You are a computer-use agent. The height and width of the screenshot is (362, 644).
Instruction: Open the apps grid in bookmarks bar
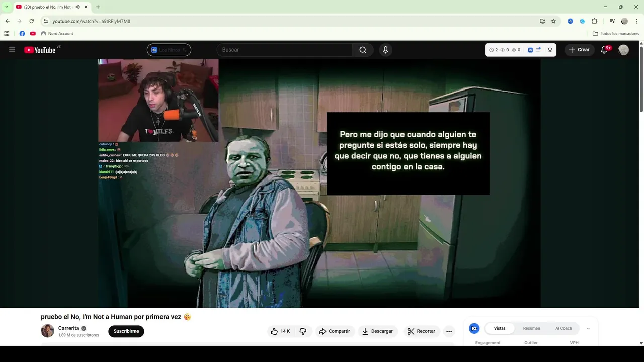7,34
